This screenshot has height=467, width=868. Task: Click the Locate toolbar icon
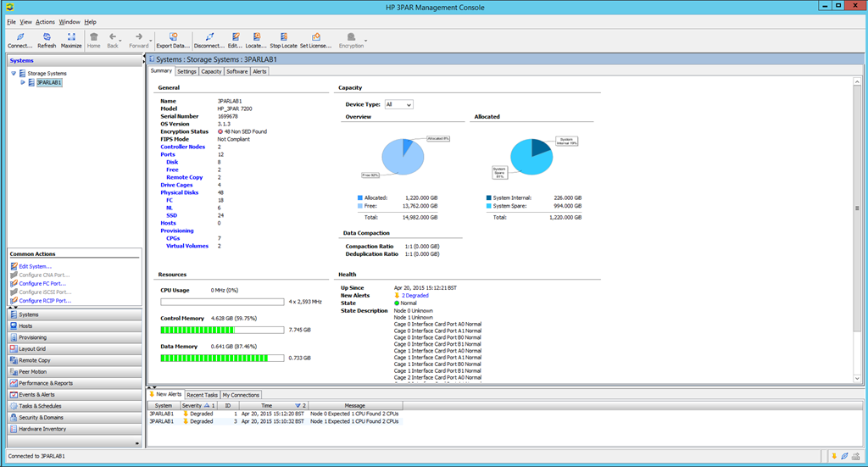coord(256,41)
